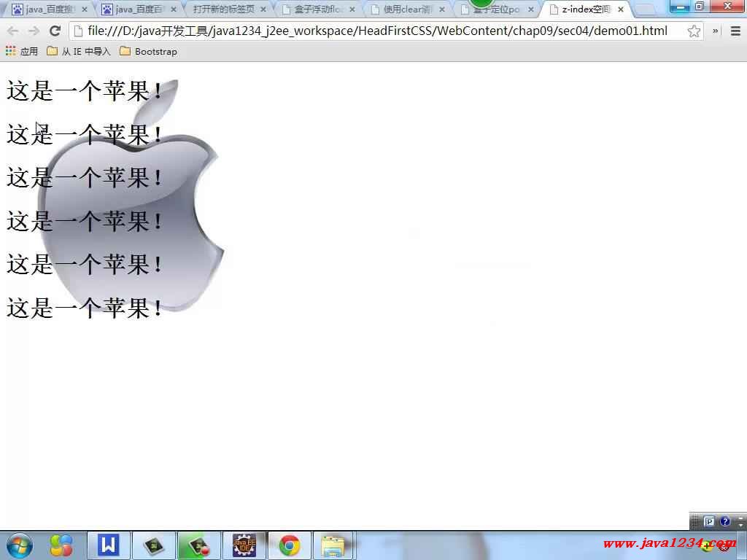Screen dimensions: 747x560
Task: Click the P icon on the floating bar
Action: (x=709, y=522)
